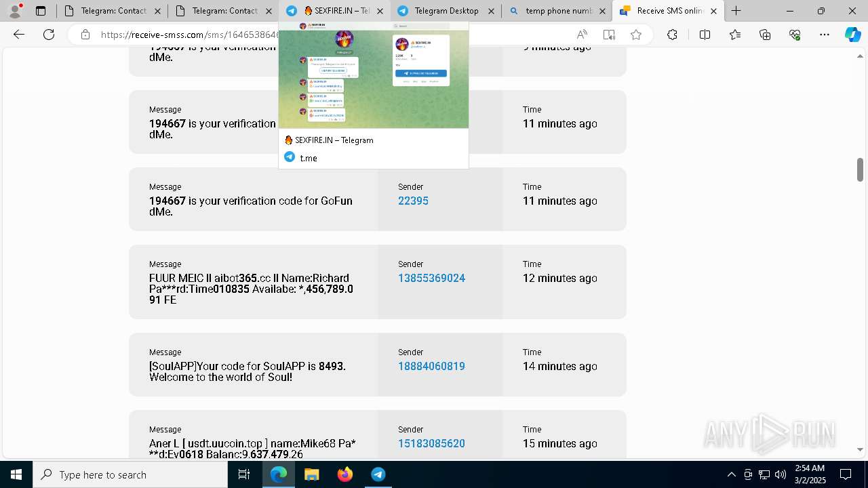
Task: Close the Receive SMS online tab
Action: click(x=713, y=11)
